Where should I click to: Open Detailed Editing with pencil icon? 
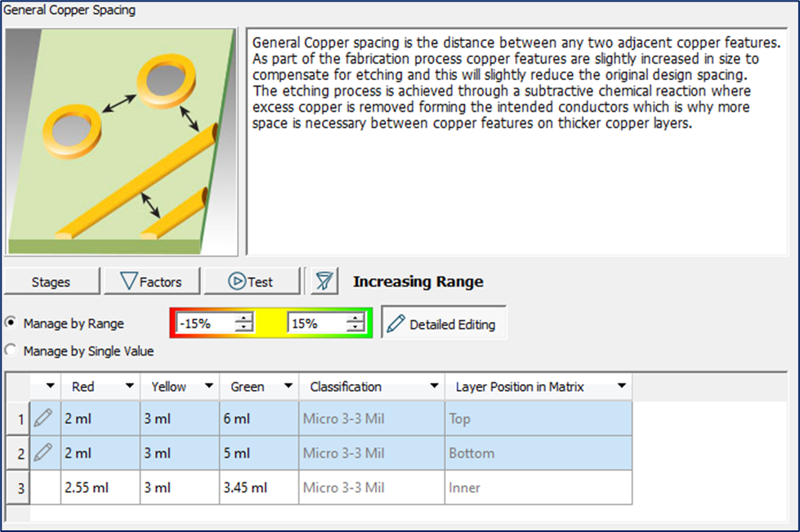444,324
